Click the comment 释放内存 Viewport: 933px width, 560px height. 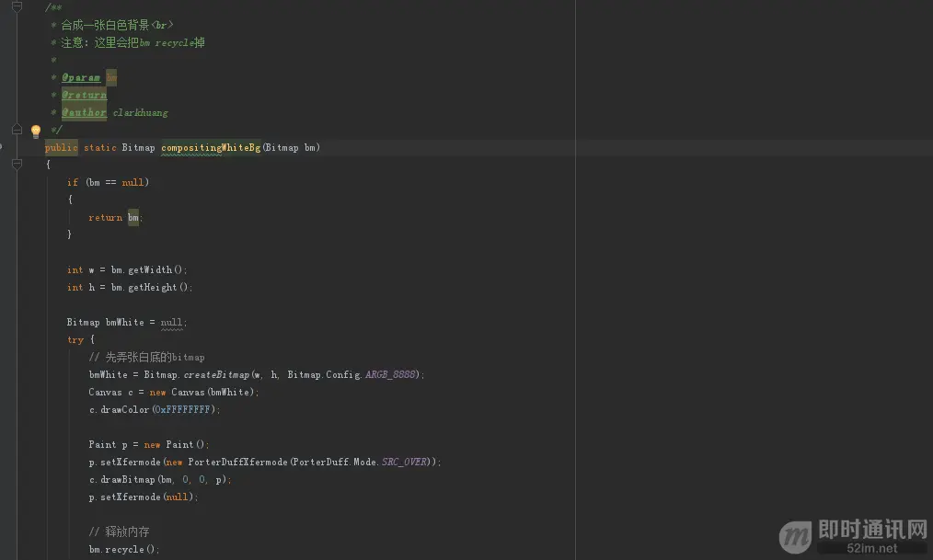click(x=119, y=531)
